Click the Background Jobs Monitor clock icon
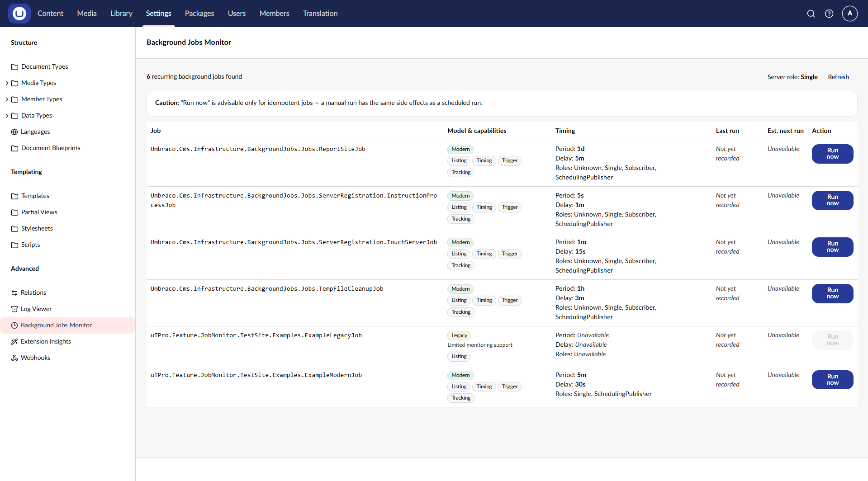This screenshot has width=868, height=481. pyautogui.click(x=14, y=325)
